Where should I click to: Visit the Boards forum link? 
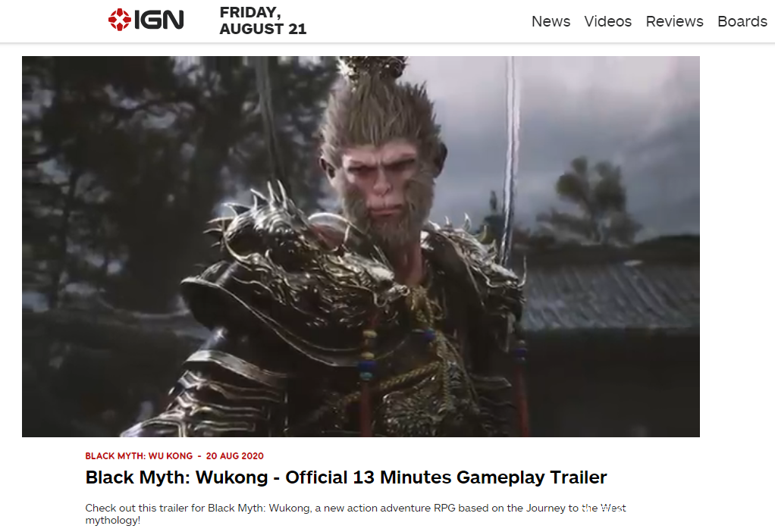pyautogui.click(x=742, y=21)
